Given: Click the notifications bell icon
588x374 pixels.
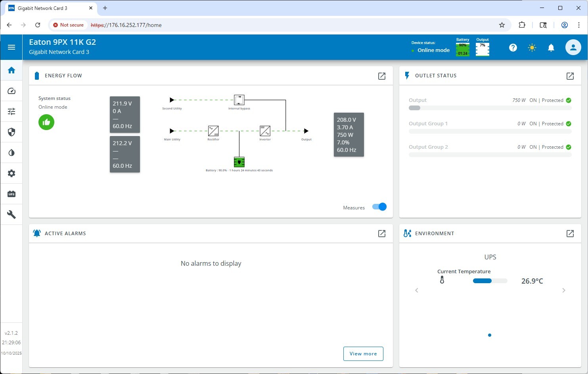Looking at the screenshot, I should pos(551,48).
